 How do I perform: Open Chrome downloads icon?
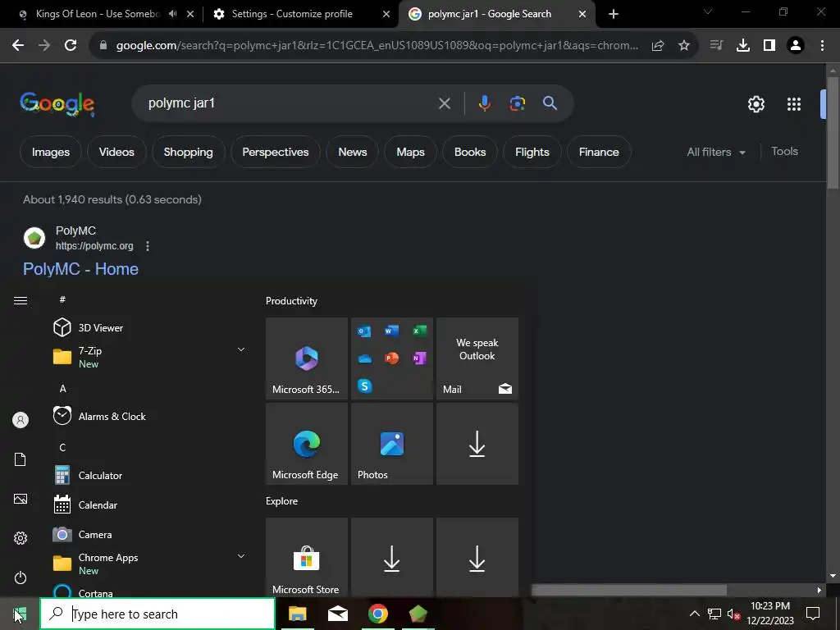(742, 46)
